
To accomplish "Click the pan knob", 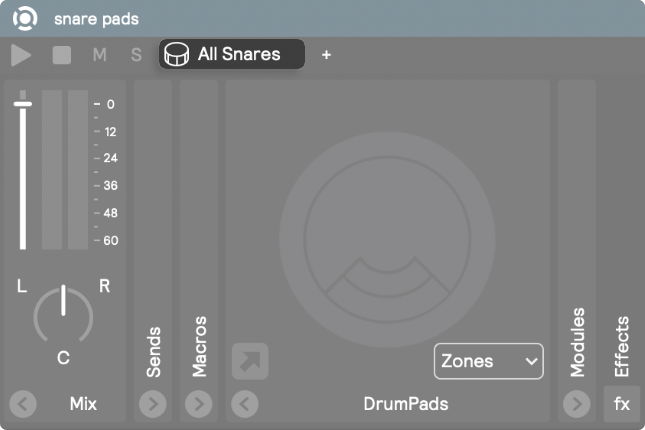I will [x=63, y=312].
